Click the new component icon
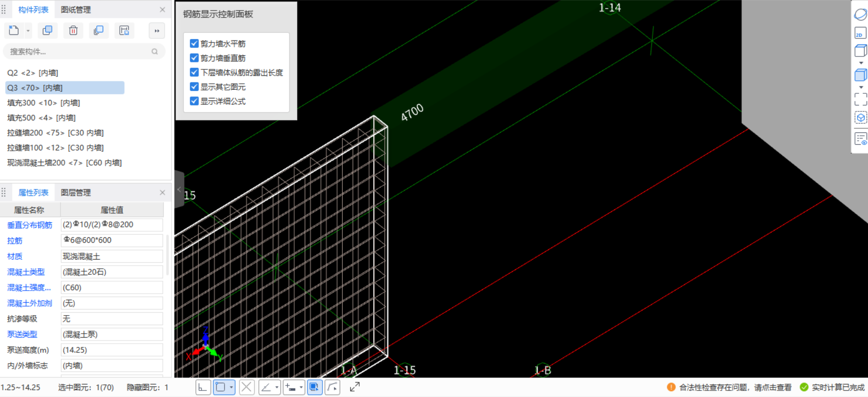This screenshot has height=397, width=868. [14, 30]
